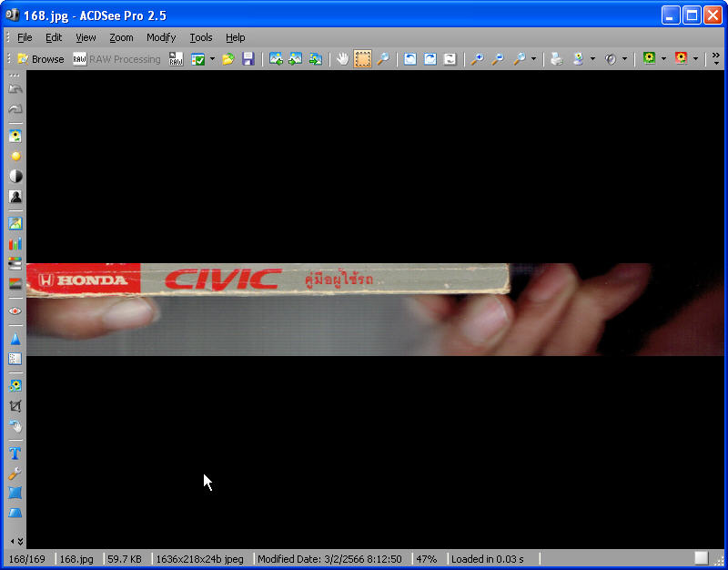Open the File menu
The image size is (728, 570).
(25, 37)
